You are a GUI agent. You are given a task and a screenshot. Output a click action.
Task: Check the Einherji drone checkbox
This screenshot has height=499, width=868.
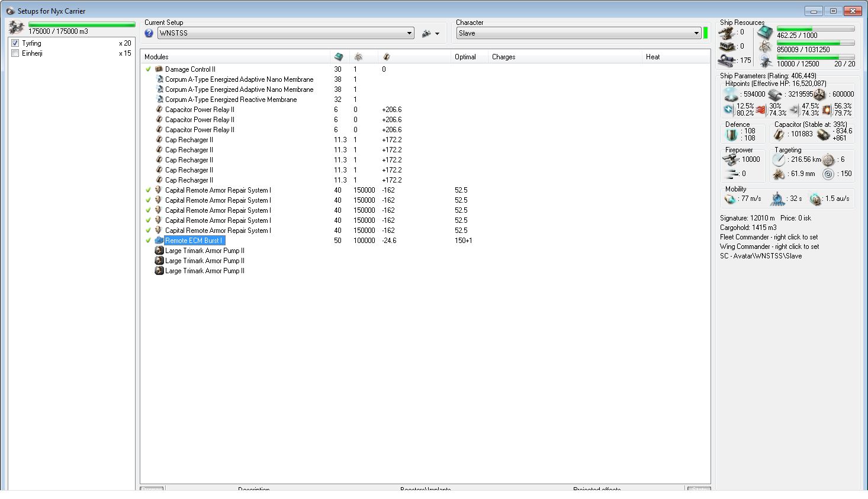(15, 53)
